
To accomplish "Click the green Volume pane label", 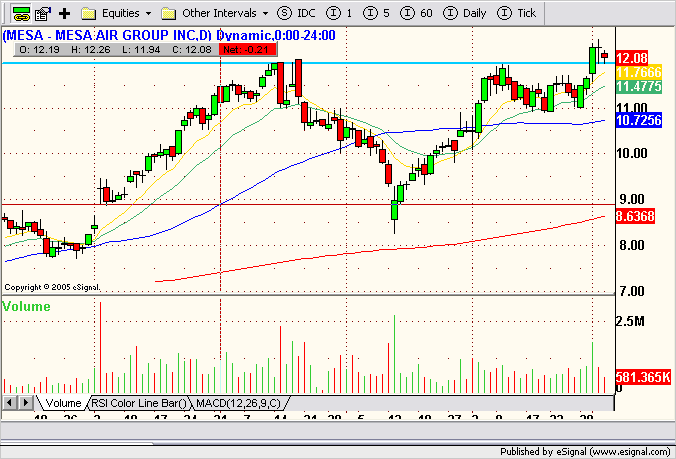I will 26,306.
